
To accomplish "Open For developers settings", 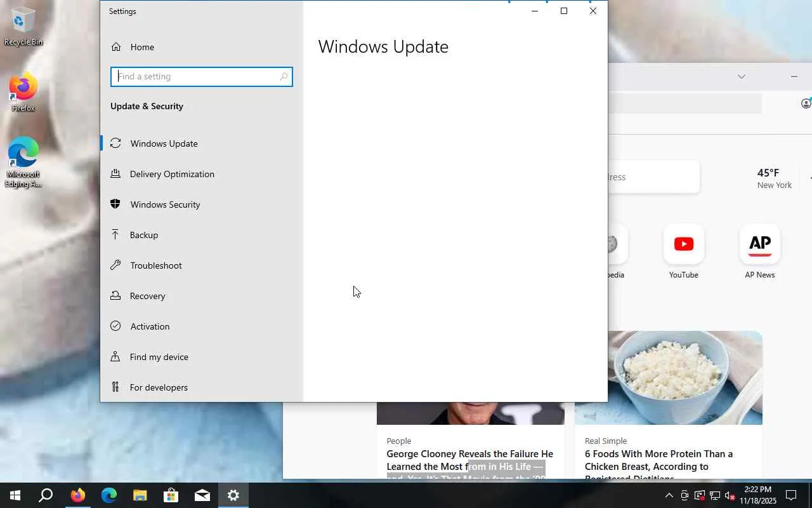I will pyautogui.click(x=202, y=387).
